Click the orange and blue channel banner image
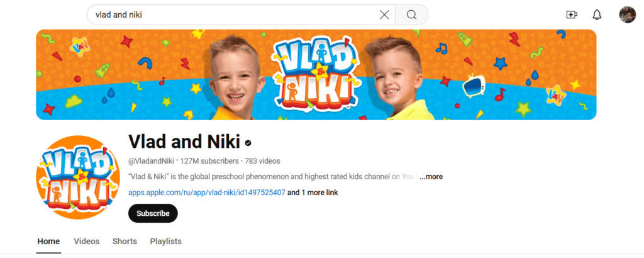Viewport: 644px width, 258px height. [x=316, y=75]
